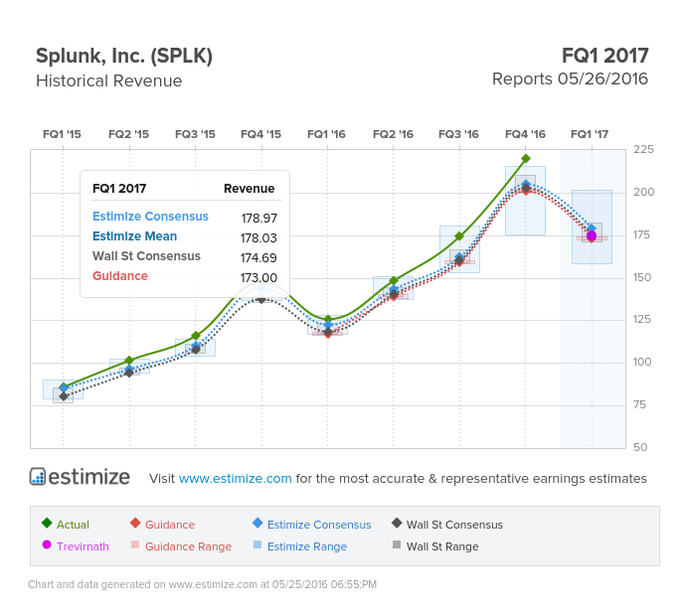Click the FQ4 '16 blue Estimize Consensus diamond
The height and width of the screenshot is (616, 681).
click(x=526, y=185)
